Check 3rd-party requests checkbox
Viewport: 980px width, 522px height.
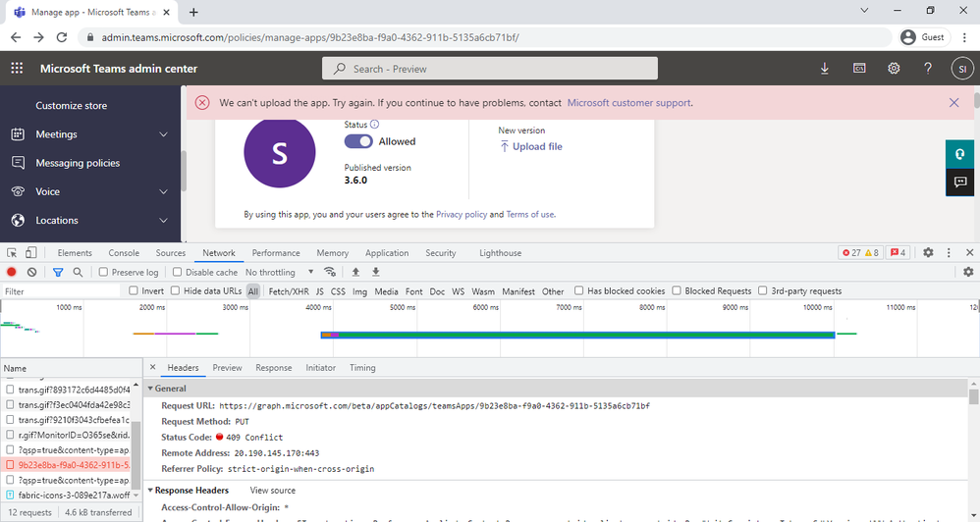coord(763,290)
